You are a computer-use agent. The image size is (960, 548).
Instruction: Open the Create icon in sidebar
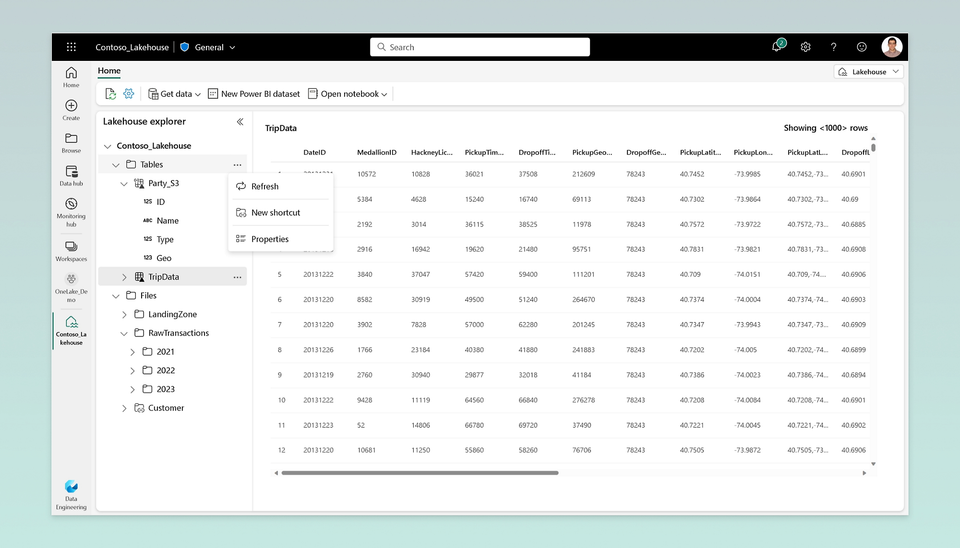71,110
